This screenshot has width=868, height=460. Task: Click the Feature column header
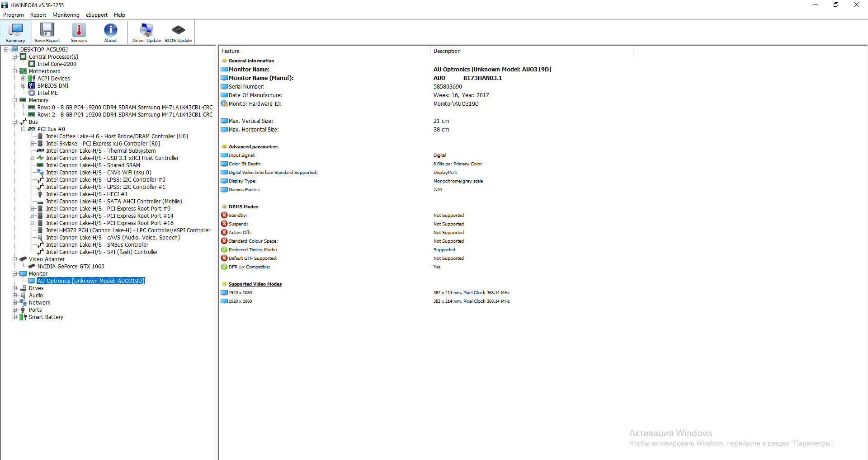tap(324, 51)
